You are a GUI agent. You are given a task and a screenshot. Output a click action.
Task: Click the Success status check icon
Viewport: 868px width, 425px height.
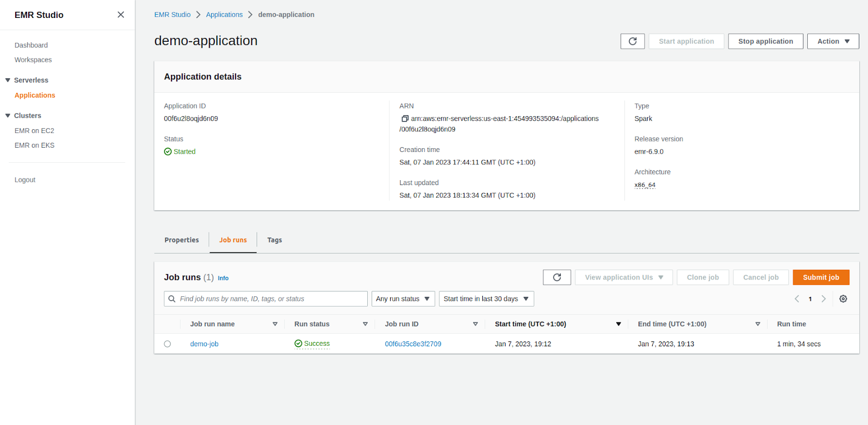[x=298, y=344]
